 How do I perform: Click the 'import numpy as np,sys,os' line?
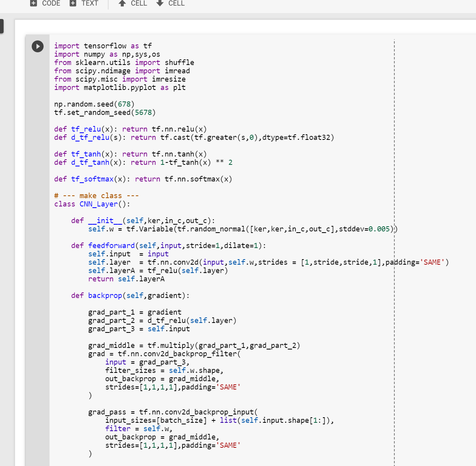point(107,54)
